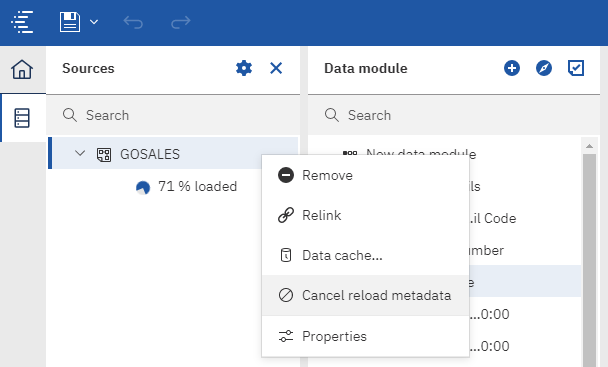Open the save options dropdown arrow
608x367 pixels.
[94, 22]
